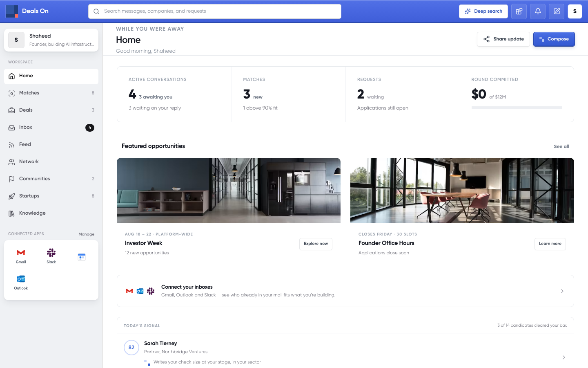Image resolution: width=588 pixels, height=368 pixels.
Task: Click the Sarah Tierney name
Action: tap(160, 343)
